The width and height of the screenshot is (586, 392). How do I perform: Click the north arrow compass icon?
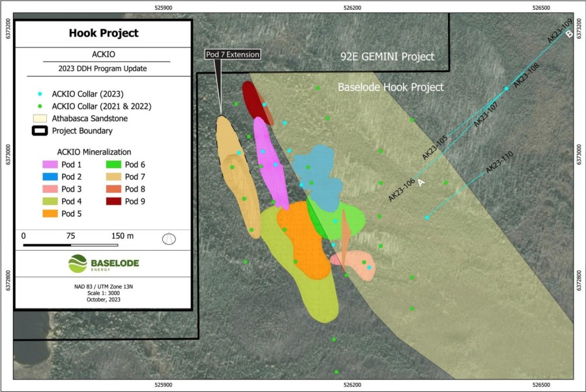pyautogui.click(x=169, y=239)
